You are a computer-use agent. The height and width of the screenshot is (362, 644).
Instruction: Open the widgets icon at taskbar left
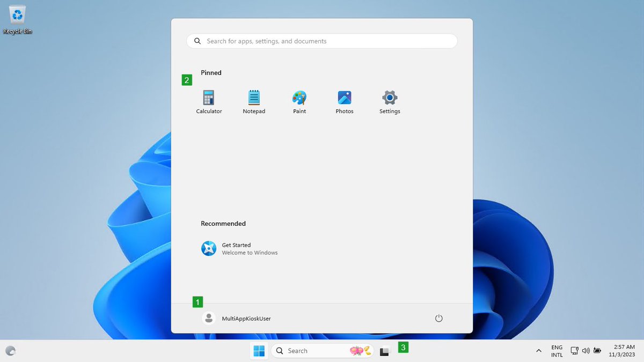[10, 351]
